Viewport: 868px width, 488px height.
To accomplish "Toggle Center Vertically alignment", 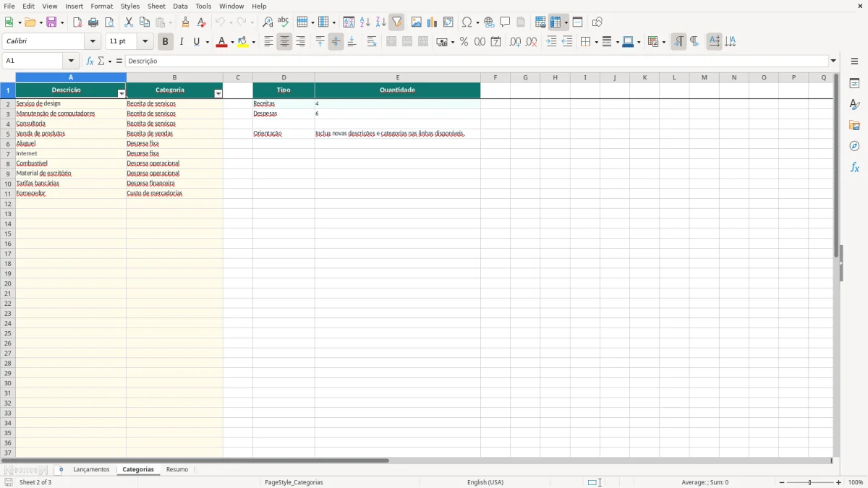I will point(336,42).
